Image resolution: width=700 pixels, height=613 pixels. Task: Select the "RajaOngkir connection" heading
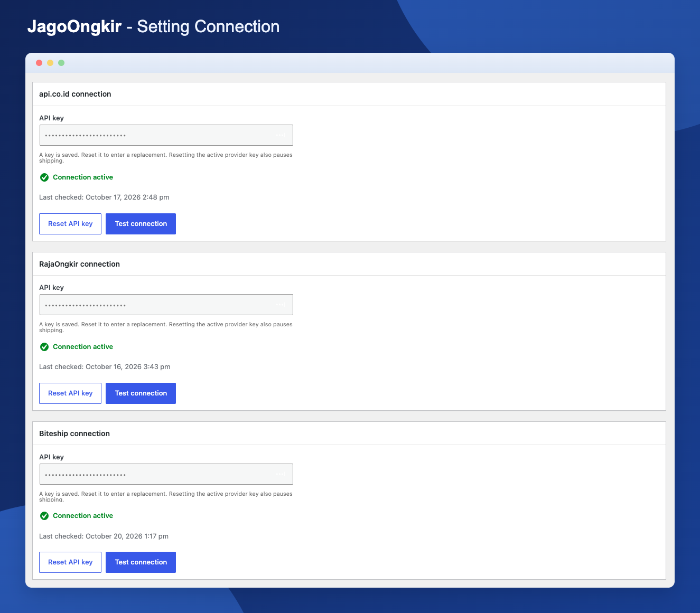[x=79, y=264]
